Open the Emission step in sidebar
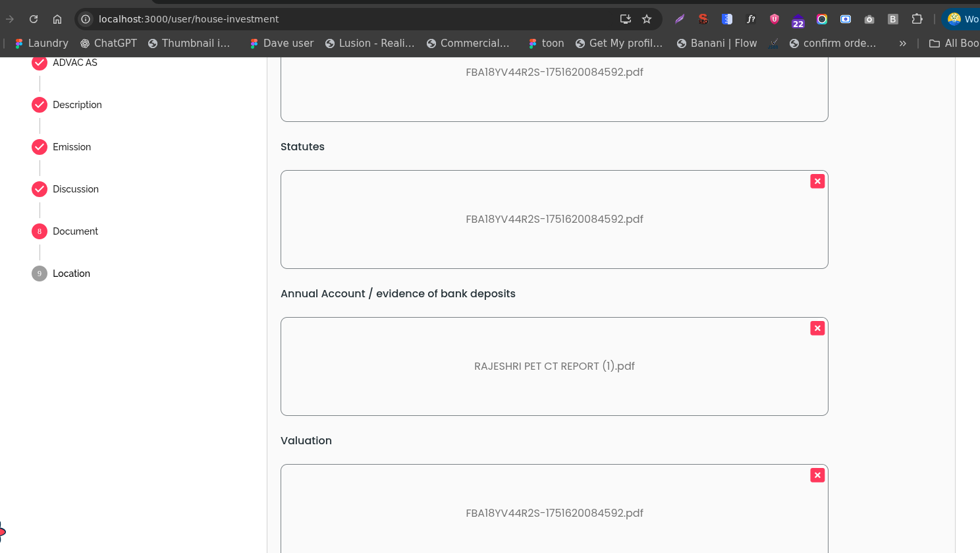 click(x=72, y=147)
